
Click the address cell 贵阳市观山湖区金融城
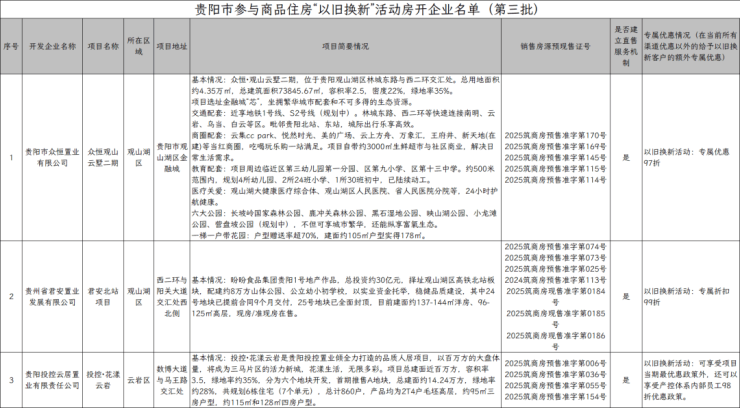[172, 158]
